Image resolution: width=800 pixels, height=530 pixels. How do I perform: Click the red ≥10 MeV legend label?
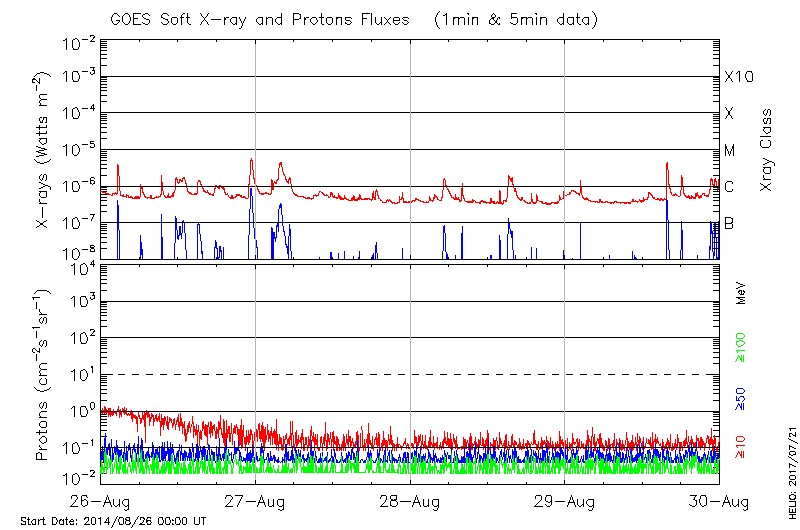pyautogui.click(x=741, y=446)
